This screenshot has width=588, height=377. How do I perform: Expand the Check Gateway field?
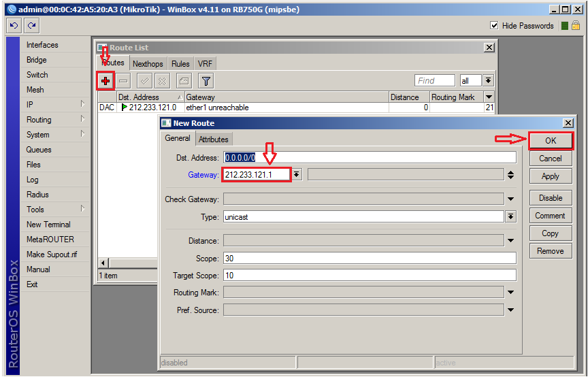point(510,199)
